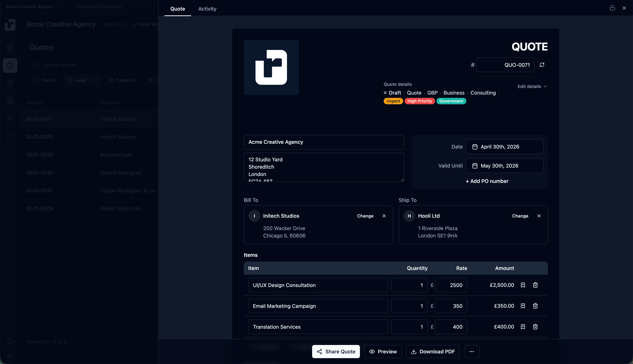The height and width of the screenshot is (364, 633).
Task: Change the Ship To customer Hooli Ltd
Action: [x=520, y=216]
